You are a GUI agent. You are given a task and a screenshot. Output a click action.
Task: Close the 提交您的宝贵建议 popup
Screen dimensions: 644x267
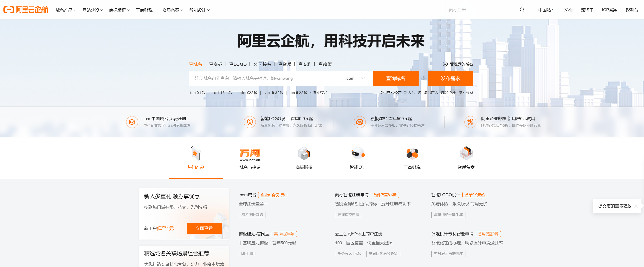point(636,206)
